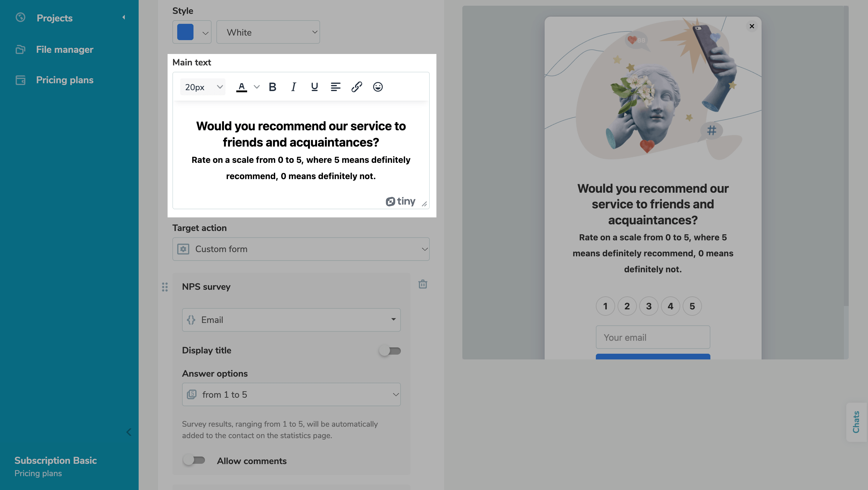This screenshot has width=868, height=490.
Task: Insert a link using the link icon
Action: pos(357,87)
